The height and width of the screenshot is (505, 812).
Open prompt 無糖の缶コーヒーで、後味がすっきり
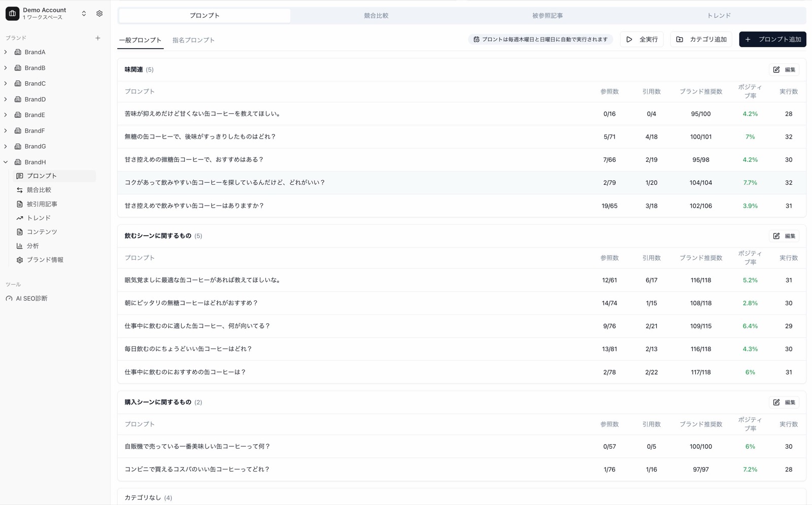point(462,137)
